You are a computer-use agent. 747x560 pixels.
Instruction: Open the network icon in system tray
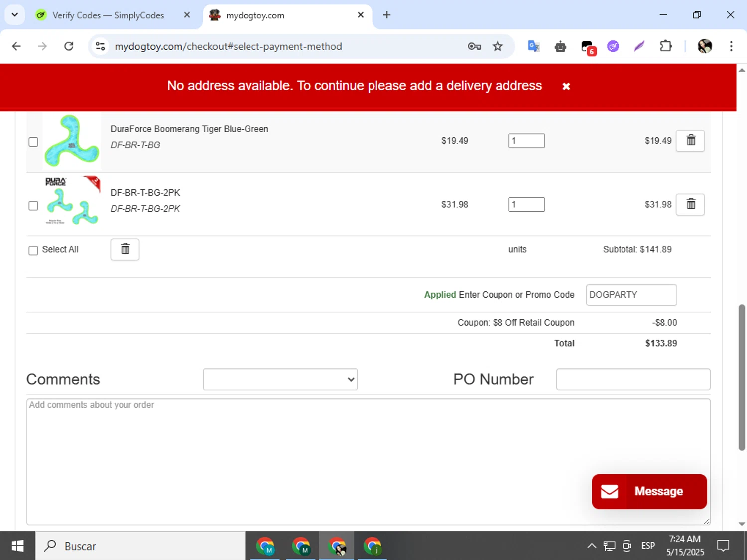(609, 546)
